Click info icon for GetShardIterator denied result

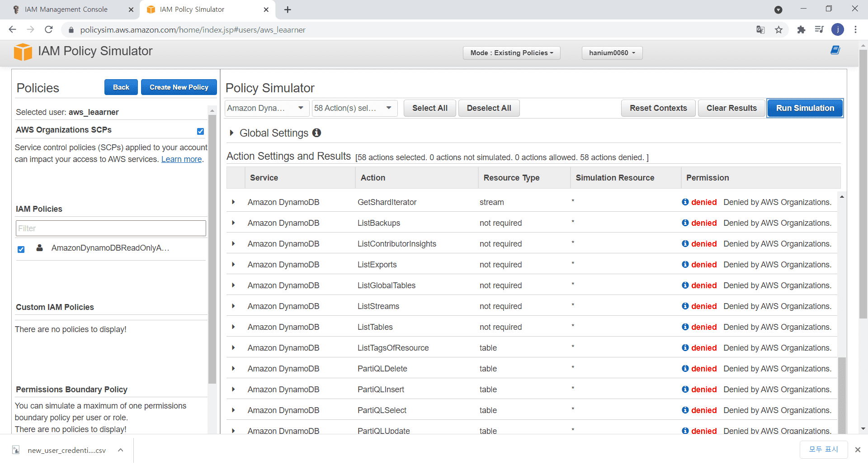(685, 202)
